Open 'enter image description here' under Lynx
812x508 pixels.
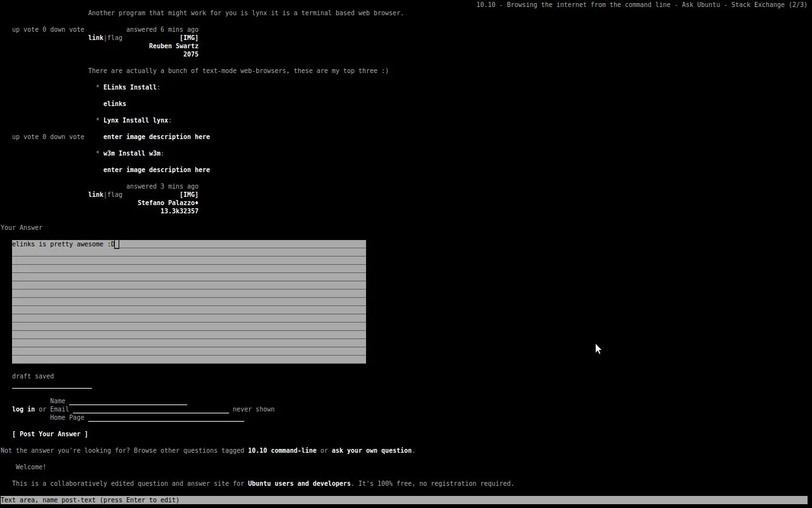point(157,137)
